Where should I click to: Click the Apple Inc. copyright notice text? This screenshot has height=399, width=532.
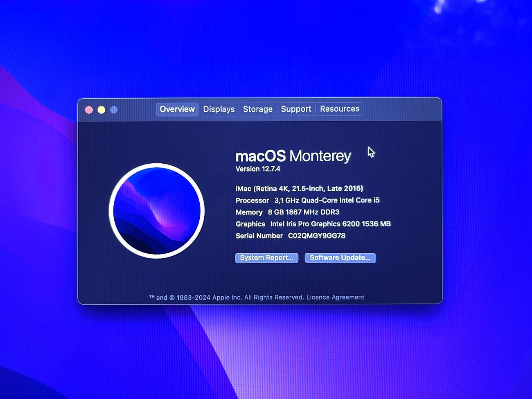[x=226, y=298]
